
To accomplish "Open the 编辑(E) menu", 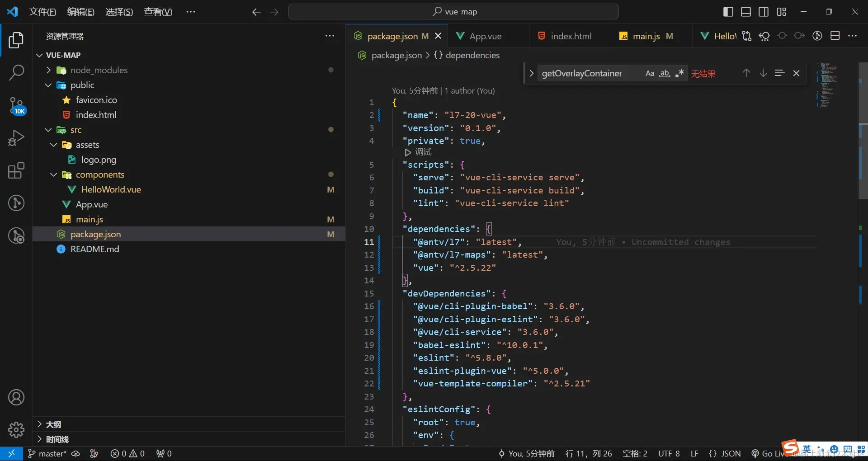I will (80, 12).
